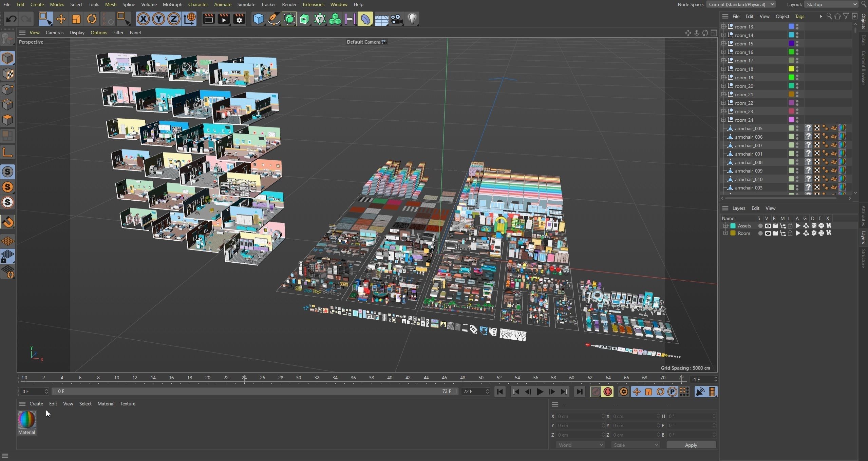Open the MoGraph menu

[x=172, y=4]
